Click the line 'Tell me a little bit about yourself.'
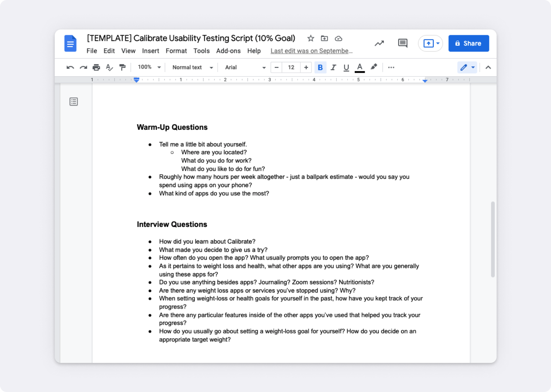The image size is (551, 392). (x=203, y=144)
